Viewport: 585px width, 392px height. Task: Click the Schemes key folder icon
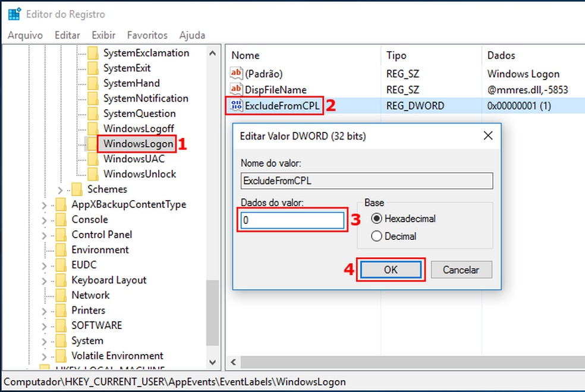click(x=78, y=189)
